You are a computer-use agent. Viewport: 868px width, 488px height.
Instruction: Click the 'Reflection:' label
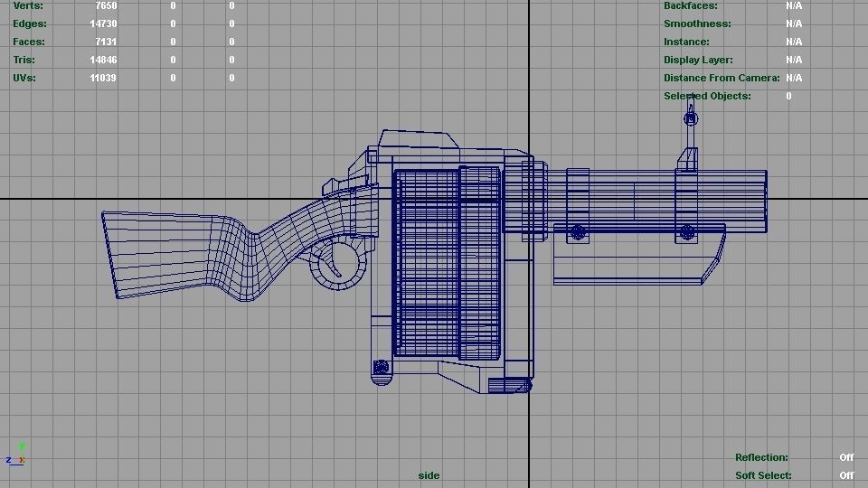pos(761,457)
